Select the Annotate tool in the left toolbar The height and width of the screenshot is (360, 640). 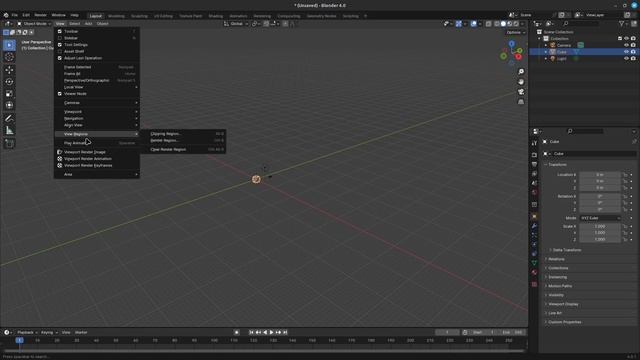point(9,118)
